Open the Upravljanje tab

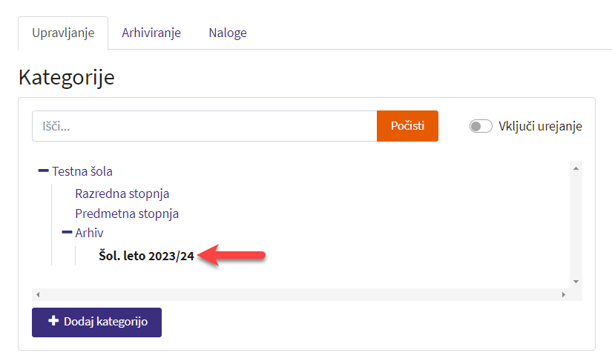click(63, 33)
